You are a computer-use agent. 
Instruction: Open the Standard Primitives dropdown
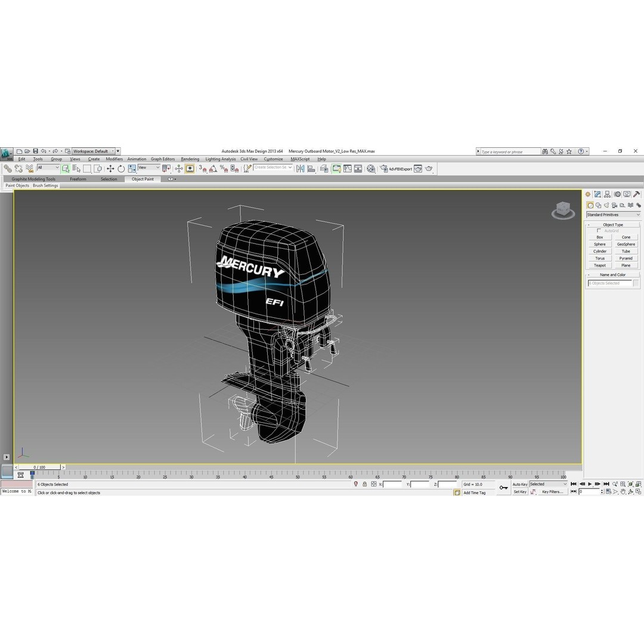pos(613,215)
